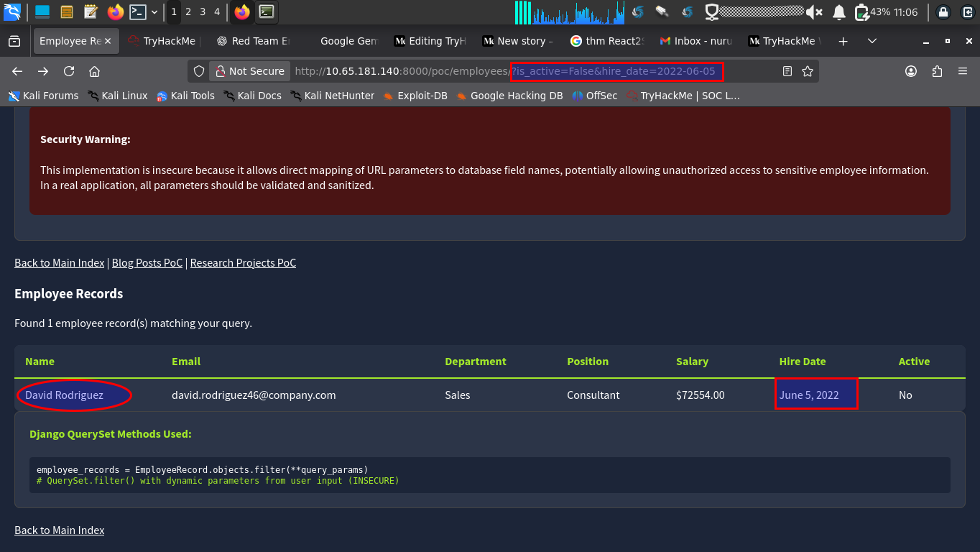Bookmark this page with star icon
Image resolution: width=980 pixels, height=552 pixels.
click(x=808, y=71)
